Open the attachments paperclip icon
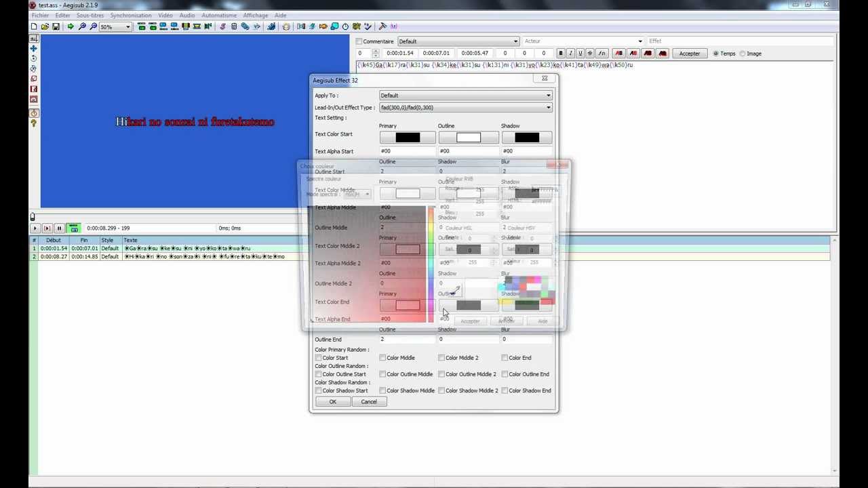This screenshot has height=488, width=868. click(x=245, y=26)
